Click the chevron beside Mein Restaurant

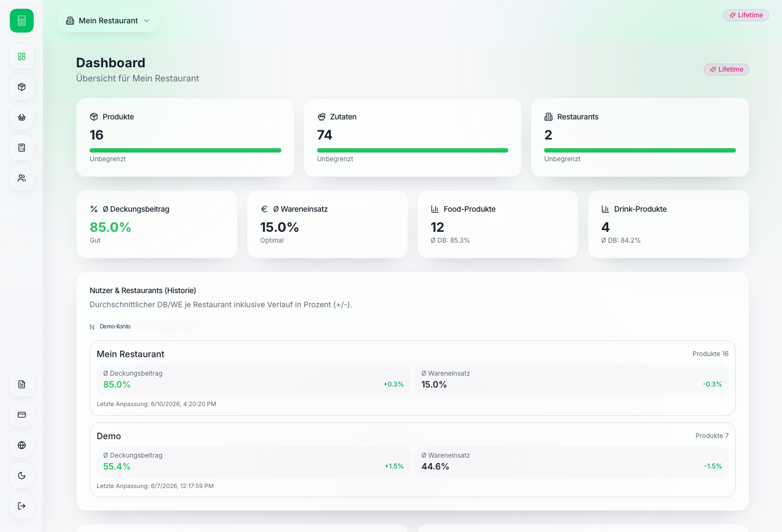pyautogui.click(x=147, y=21)
